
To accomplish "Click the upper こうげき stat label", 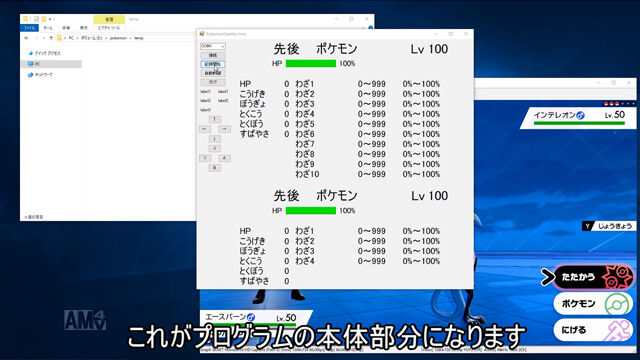I will pyautogui.click(x=252, y=94).
